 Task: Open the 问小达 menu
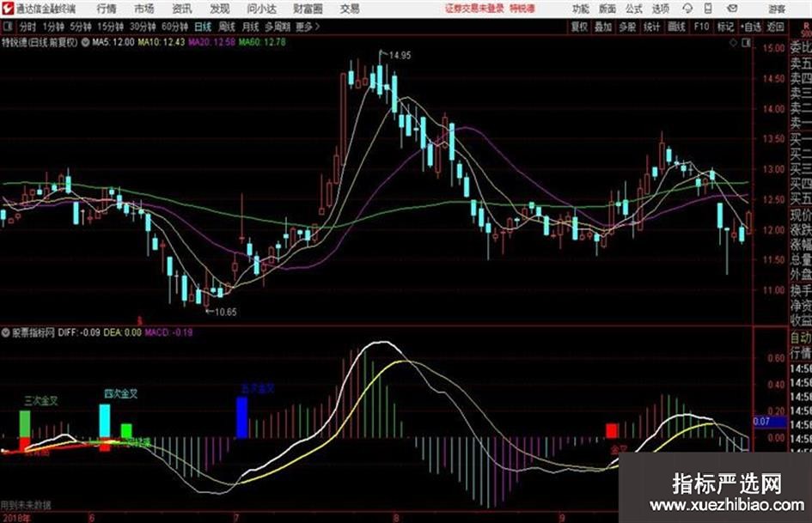(x=261, y=9)
